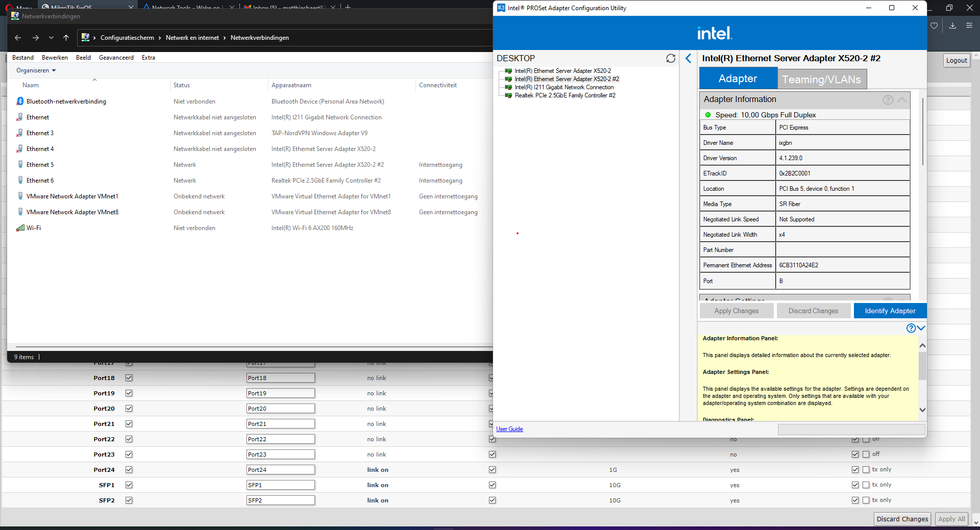Click the Logout button in SwOS
The width and height of the screenshot is (980, 530).
[956, 60]
